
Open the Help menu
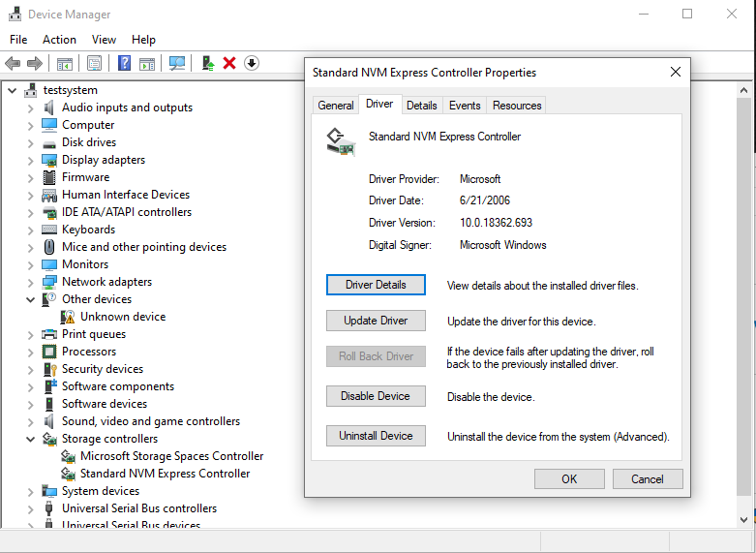point(143,40)
